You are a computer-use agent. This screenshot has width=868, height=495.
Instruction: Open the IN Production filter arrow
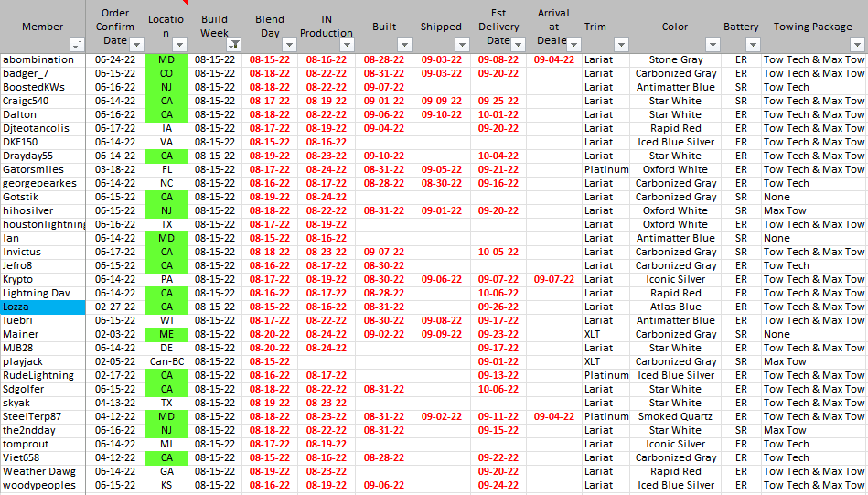[346, 44]
